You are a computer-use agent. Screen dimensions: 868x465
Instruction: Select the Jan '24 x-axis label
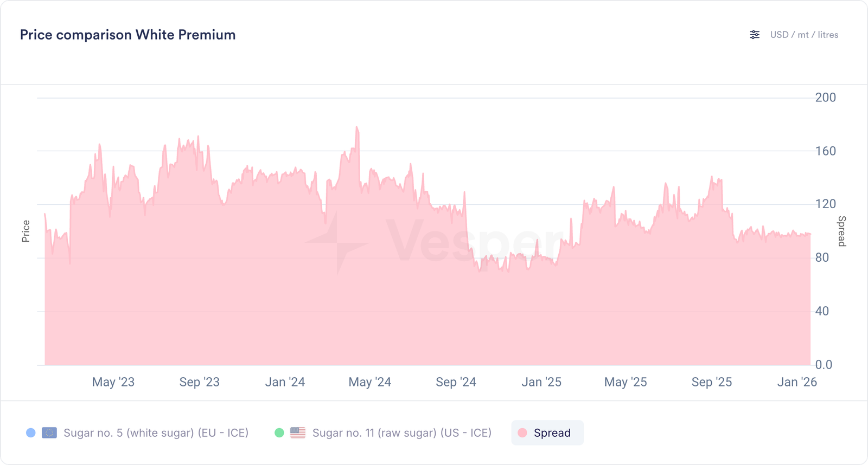point(285,382)
